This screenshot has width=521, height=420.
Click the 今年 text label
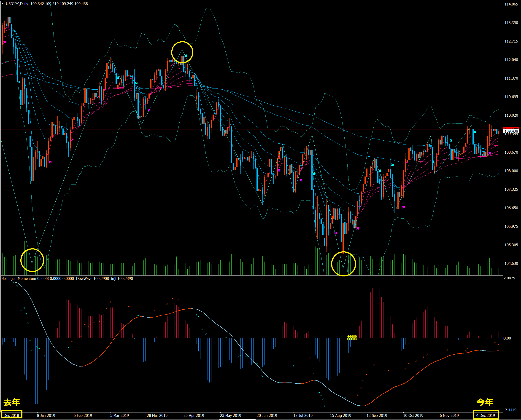pos(485,402)
